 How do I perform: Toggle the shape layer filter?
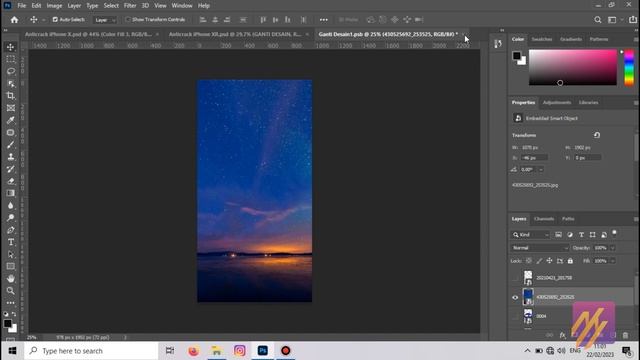click(x=592, y=235)
